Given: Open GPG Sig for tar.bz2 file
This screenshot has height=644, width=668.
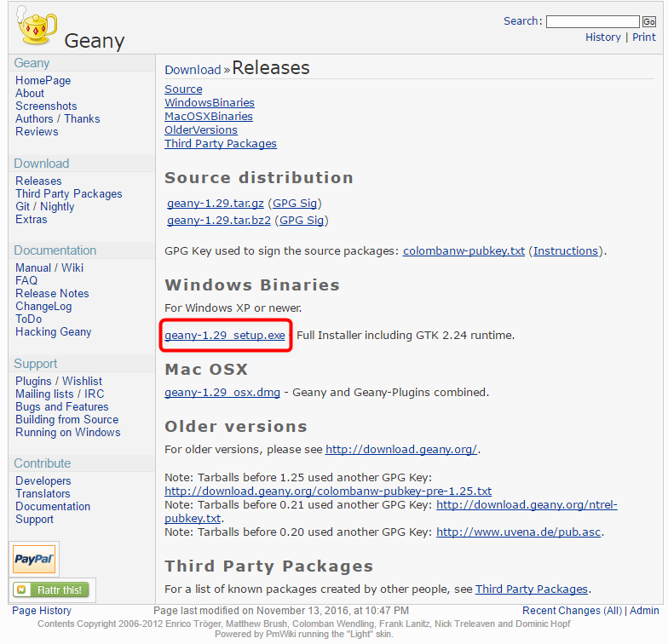Looking at the screenshot, I should coord(302,221).
